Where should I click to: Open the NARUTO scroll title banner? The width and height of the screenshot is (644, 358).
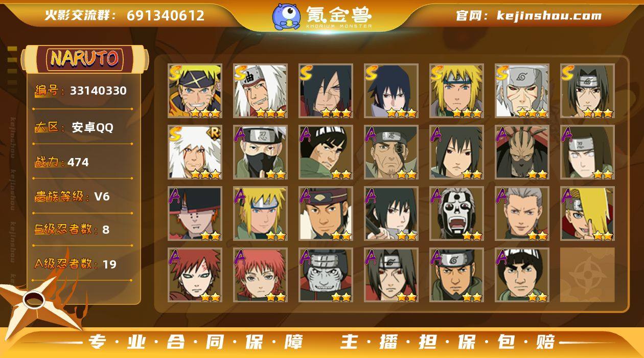pyautogui.click(x=84, y=59)
